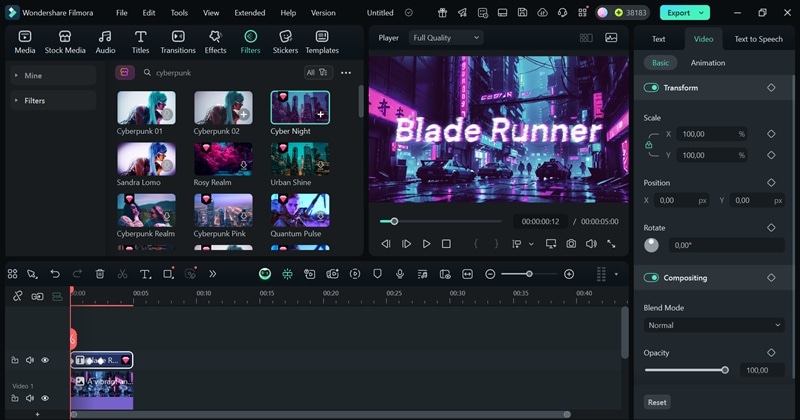Click the gift icon in title bar

click(x=442, y=13)
